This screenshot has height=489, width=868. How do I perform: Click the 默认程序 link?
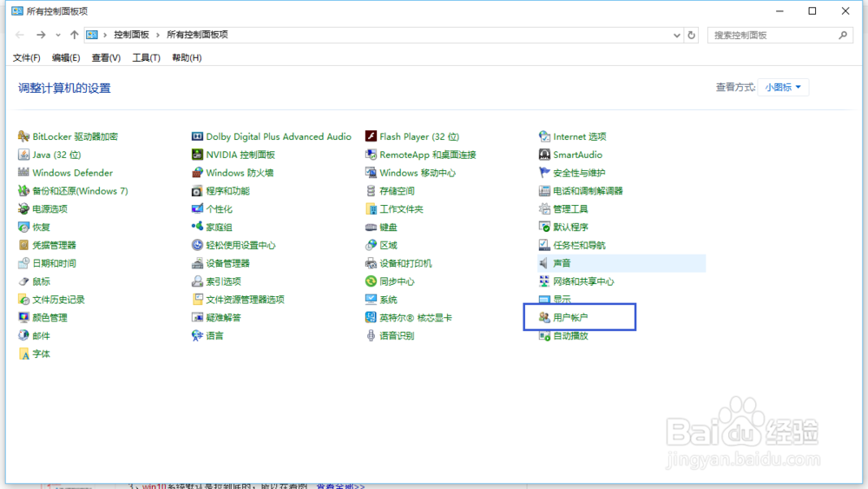point(571,227)
